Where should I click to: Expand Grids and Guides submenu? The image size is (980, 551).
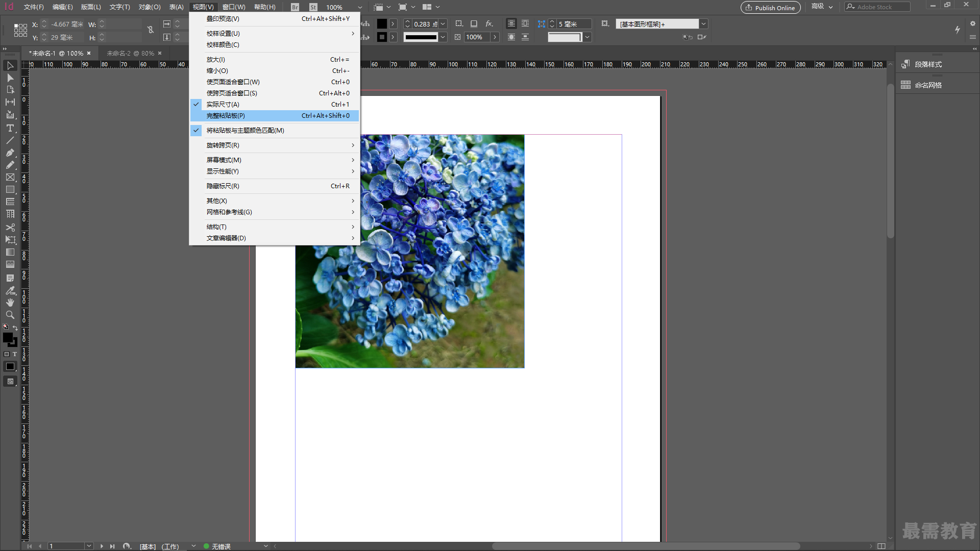coord(275,212)
